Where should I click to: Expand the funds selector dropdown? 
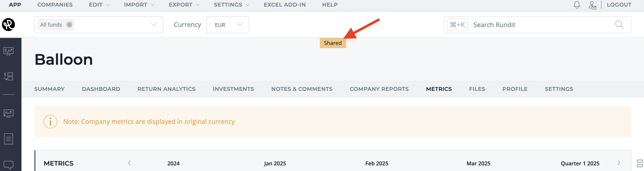pyautogui.click(x=154, y=24)
